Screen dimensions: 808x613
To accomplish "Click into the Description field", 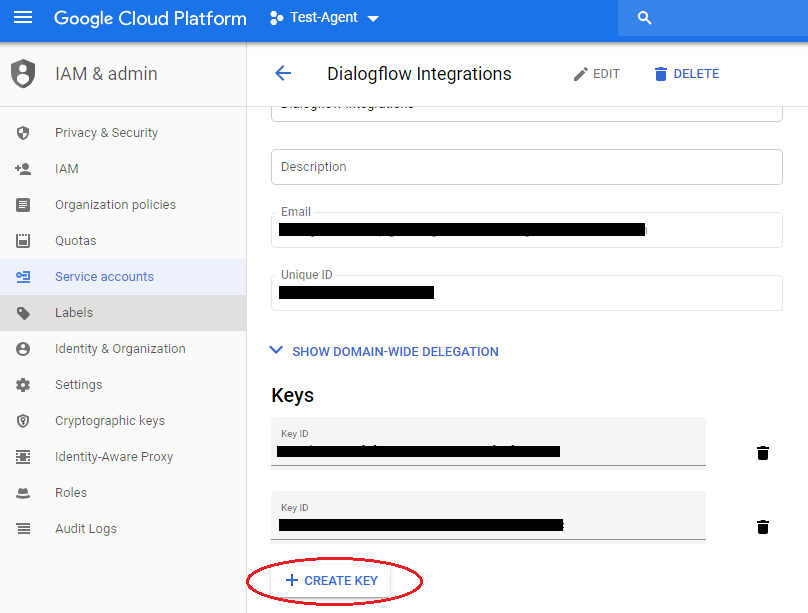I will pos(526,167).
